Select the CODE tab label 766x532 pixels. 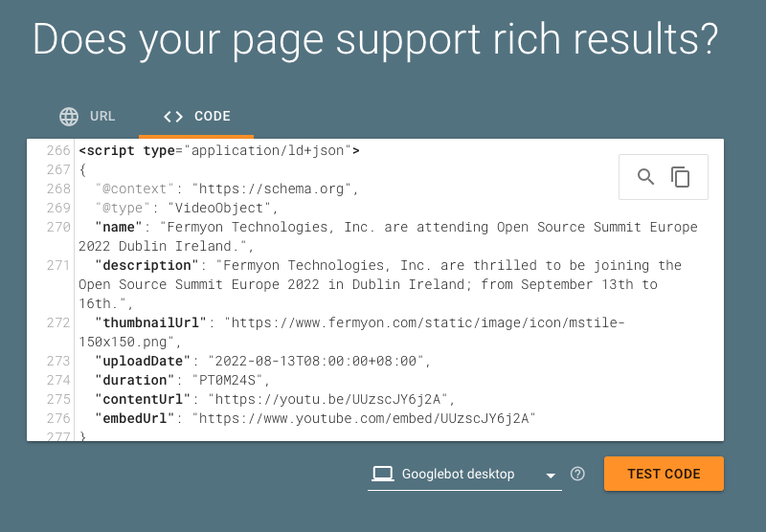[212, 117]
